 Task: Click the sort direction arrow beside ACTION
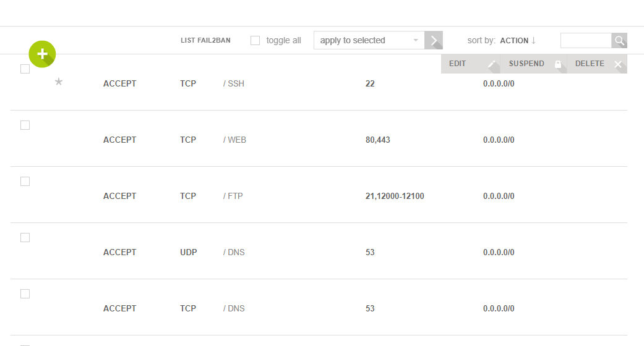(533, 41)
